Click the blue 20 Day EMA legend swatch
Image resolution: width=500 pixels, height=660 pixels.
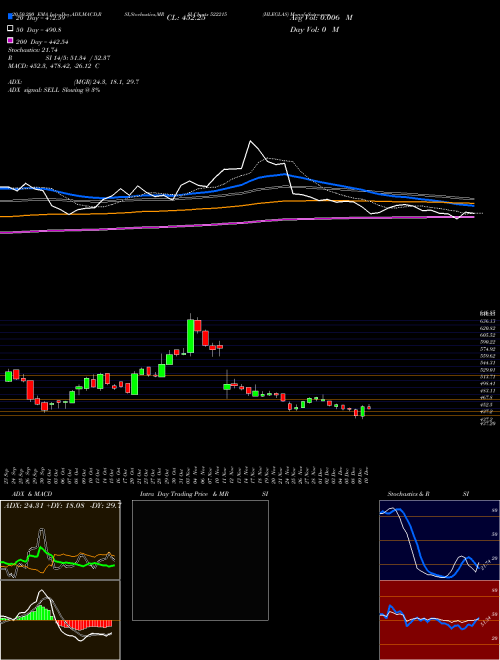[10, 16]
